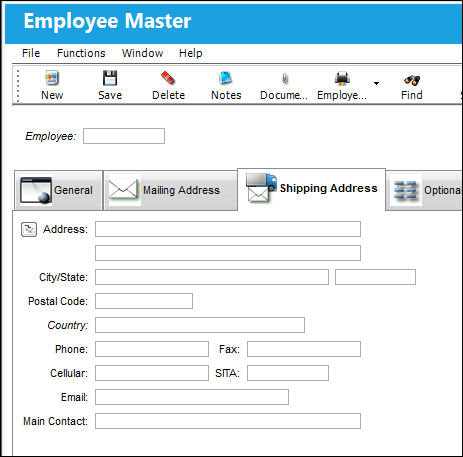Switch to the Mailing Address tab
Screen dimensions: 463x457
[170, 190]
